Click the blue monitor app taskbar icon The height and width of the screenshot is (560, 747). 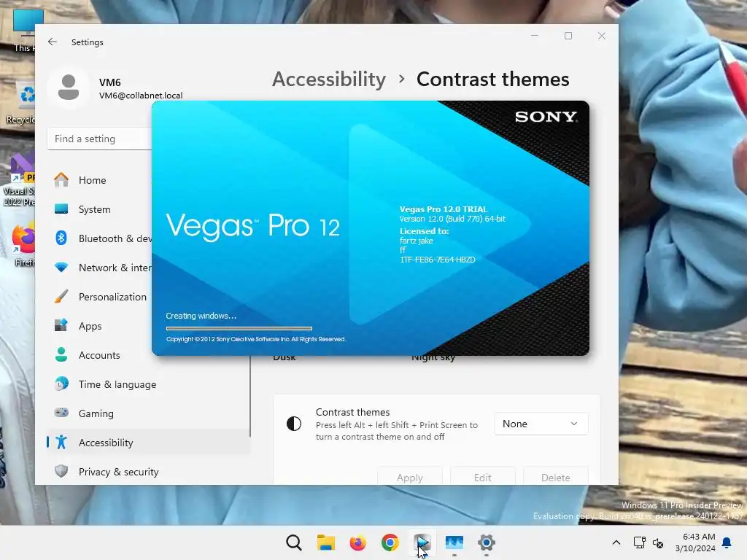click(454, 542)
